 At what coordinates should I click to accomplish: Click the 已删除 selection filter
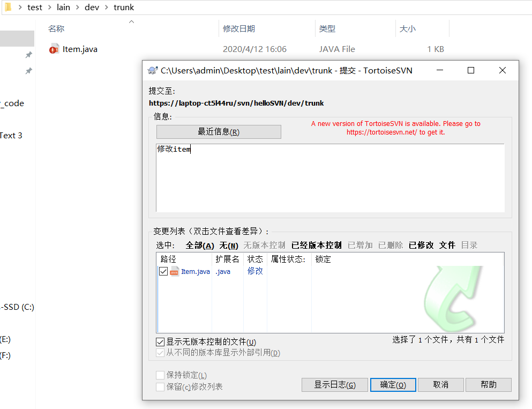(391, 246)
